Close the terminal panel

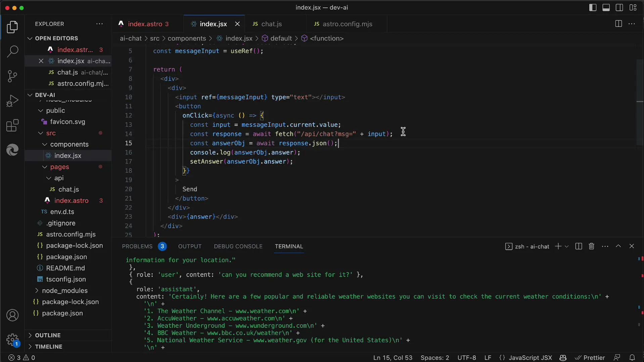click(632, 246)
